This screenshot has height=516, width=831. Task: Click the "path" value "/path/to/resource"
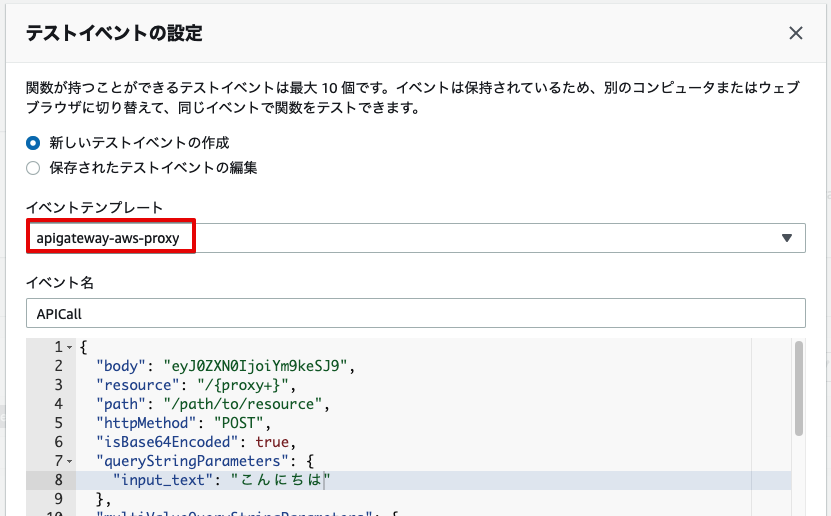[x=243, y=404]
